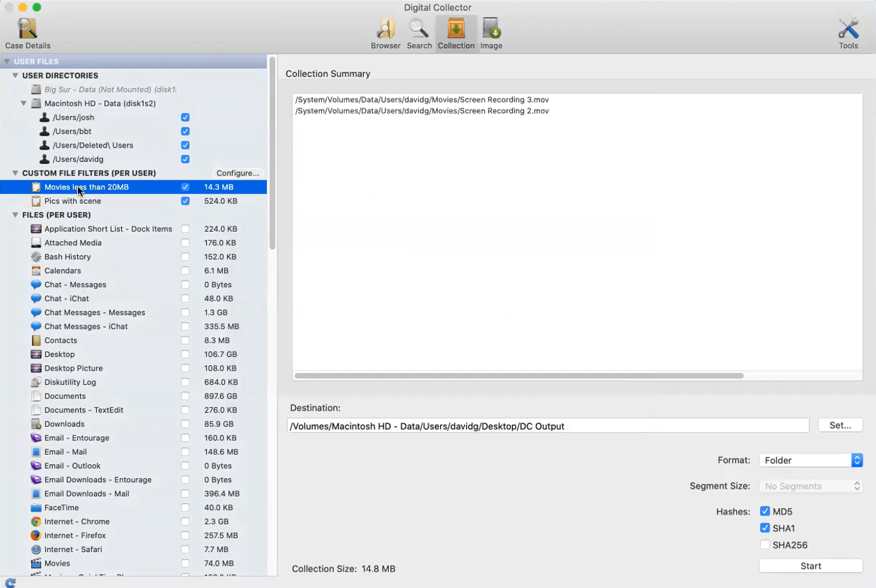Collapse the Macintosh HD - Data disclosure triangle
The image size is (876, 588).
(24, 104)
